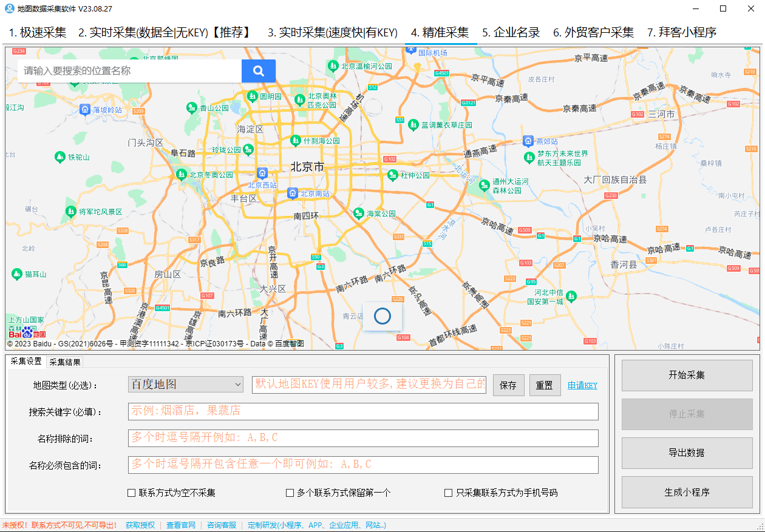Select the 落坡岭站 station icon on map

coord(85,110)
